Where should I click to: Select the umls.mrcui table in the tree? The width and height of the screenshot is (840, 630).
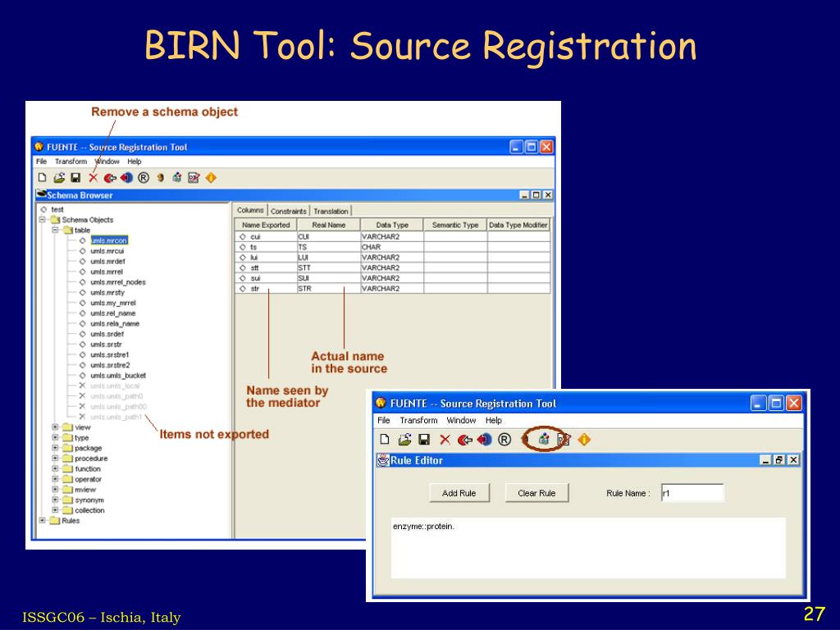click(x=107, y=251)
